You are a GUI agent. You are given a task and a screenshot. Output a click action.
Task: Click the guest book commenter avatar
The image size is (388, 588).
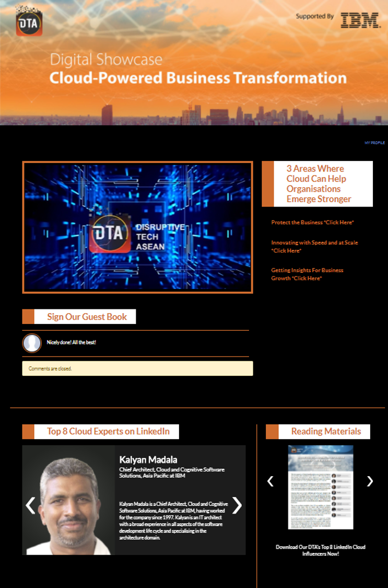point(32,343)
